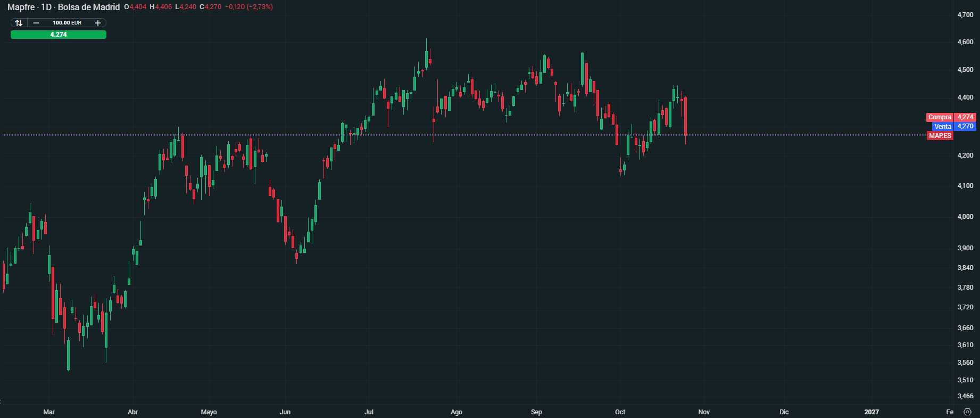Viewport: 980px width, 418px height.
Task: Click the Dic label on time axis
Action: coord(784,412)
